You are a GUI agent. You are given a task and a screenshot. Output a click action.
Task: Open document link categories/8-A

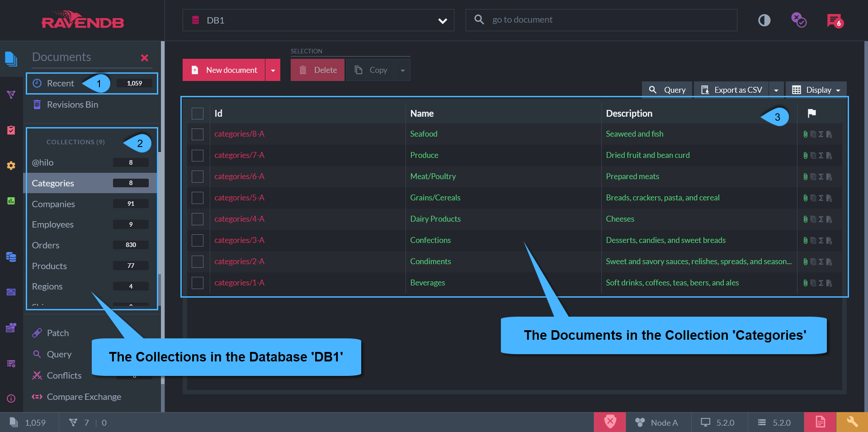239,134
